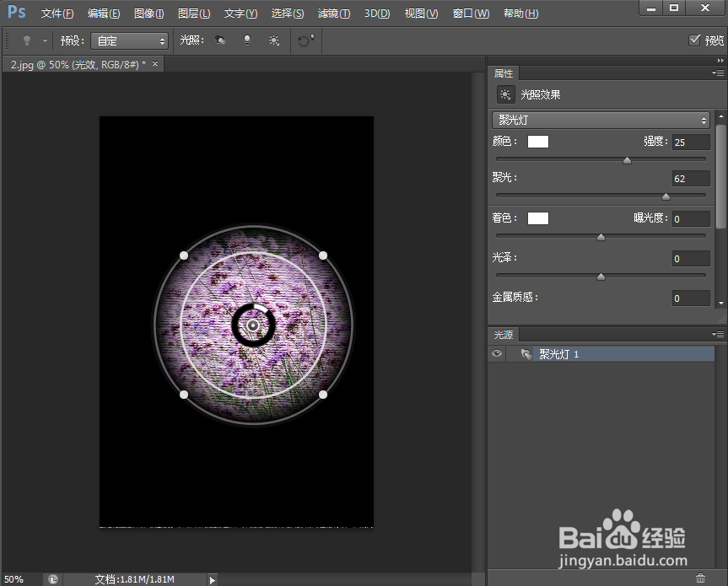This screenshot has height=586, width=728.
Task: Add a new spotlight from light icons
Action: click(220, 40)
